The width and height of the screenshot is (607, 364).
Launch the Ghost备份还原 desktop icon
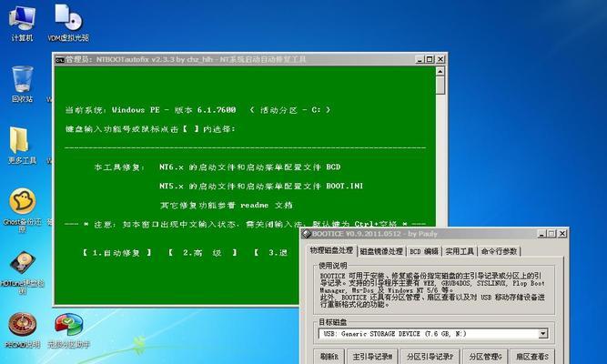click(x=22, y=210)
